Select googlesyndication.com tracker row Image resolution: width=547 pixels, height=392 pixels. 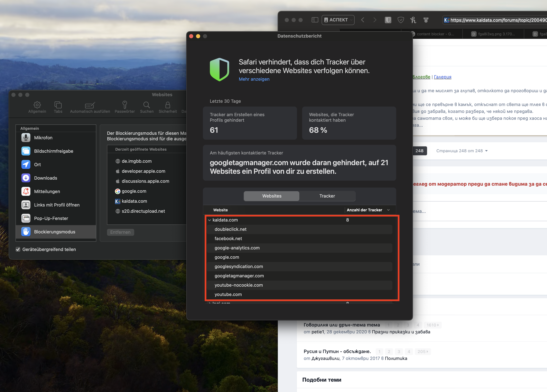pyautogui.click(x=300, y=267)
